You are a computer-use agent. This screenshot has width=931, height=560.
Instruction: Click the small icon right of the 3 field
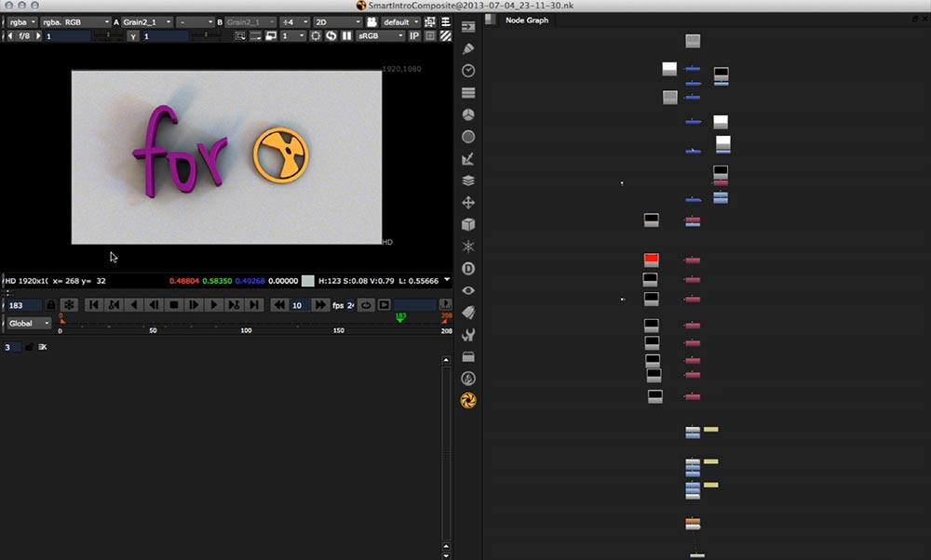(x=43, y=347)
